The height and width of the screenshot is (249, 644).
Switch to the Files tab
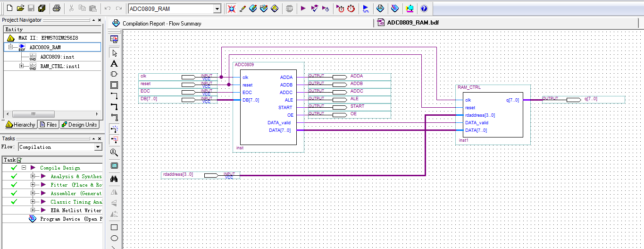click(49, 125)
